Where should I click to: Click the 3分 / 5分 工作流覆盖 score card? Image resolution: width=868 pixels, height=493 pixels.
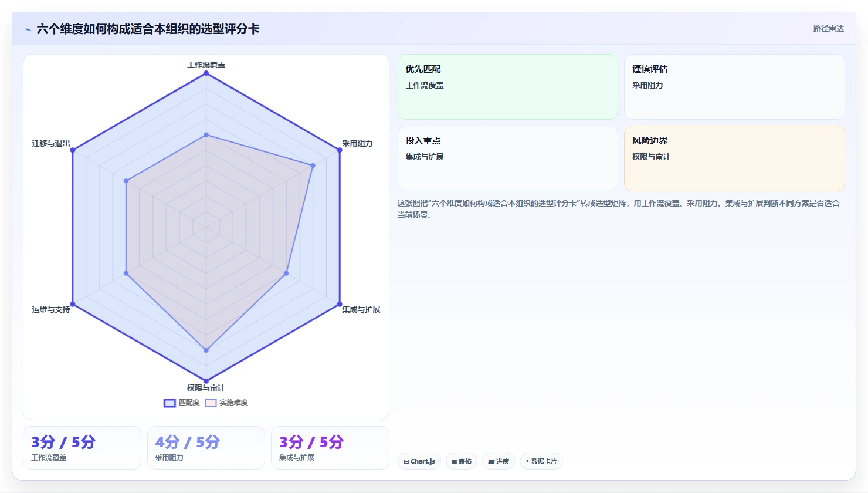(x=82, y=448)
